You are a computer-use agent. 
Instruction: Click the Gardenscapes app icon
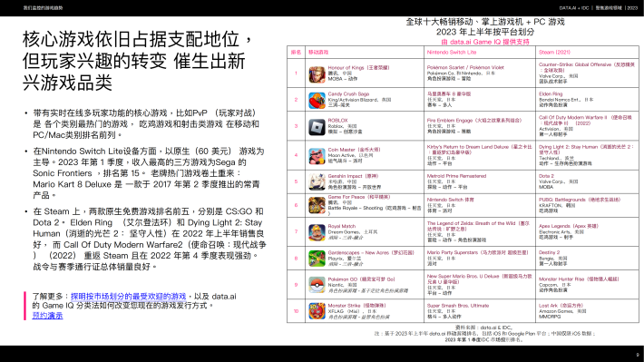coord(317,259)
